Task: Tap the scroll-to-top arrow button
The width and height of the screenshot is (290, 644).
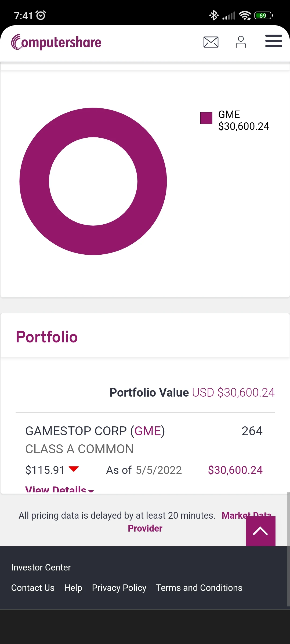Action: [260, 531]
